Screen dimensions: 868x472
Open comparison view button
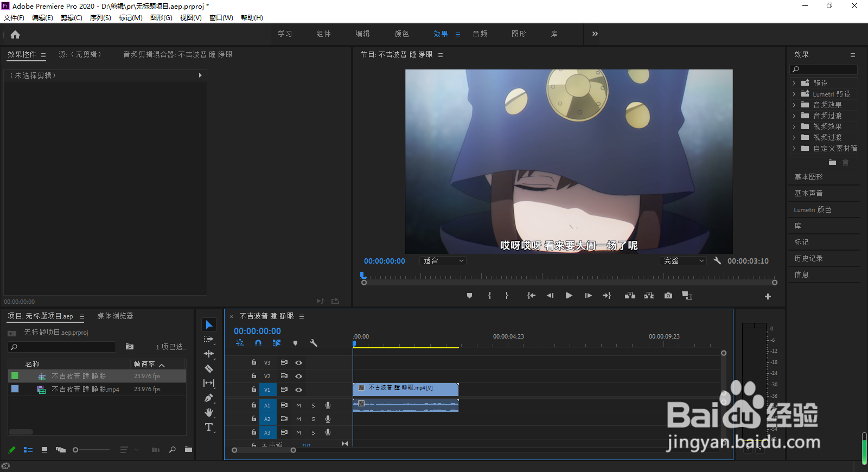tap(687, 296)
